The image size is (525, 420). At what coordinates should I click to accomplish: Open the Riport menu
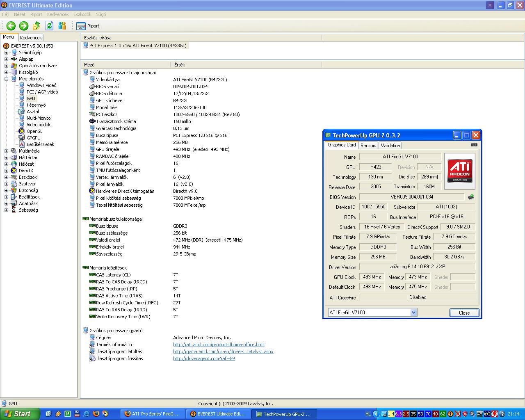coord(36,14)
